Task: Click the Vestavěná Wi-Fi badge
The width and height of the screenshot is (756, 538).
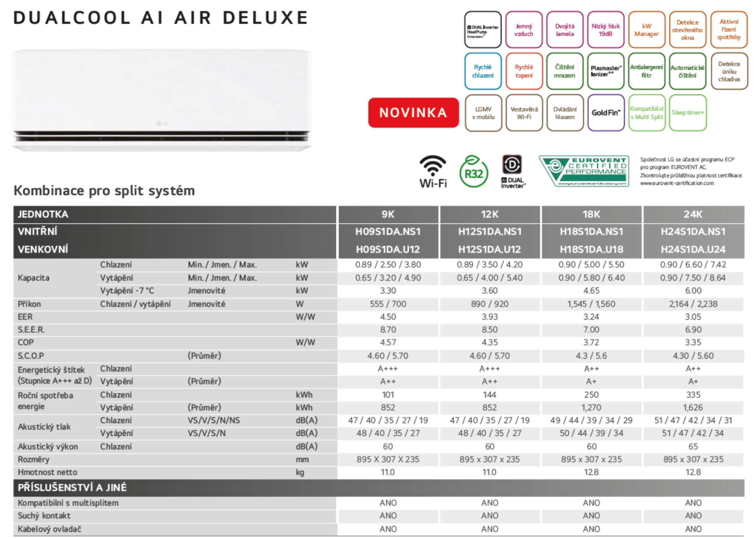Action: [x=524, y=113]
